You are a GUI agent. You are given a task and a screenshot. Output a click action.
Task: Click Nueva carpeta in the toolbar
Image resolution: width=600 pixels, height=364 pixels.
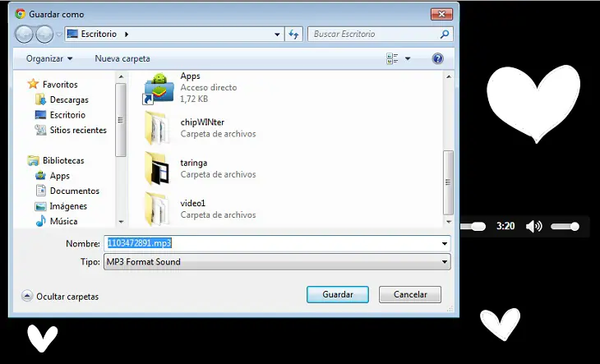point(122,58)
